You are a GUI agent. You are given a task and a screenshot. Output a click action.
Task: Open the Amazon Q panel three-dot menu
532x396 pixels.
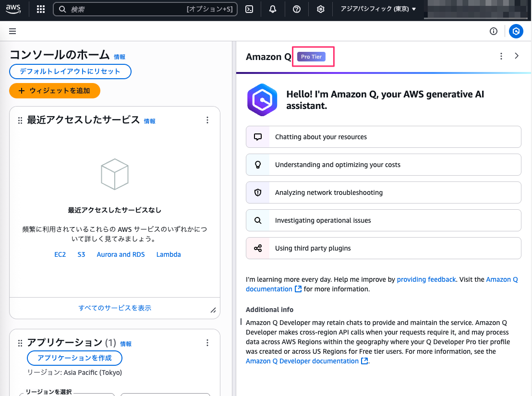[501, 56]
